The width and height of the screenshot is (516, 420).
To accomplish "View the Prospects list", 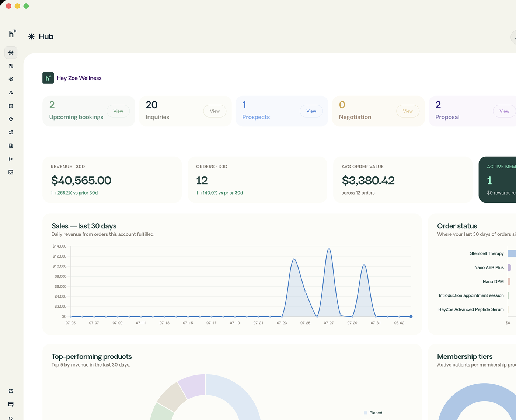I will [311, 111].
